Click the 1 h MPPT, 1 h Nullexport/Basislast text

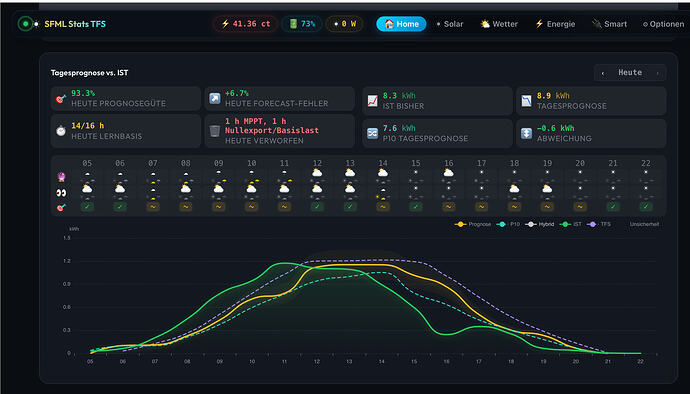point(272,125)
